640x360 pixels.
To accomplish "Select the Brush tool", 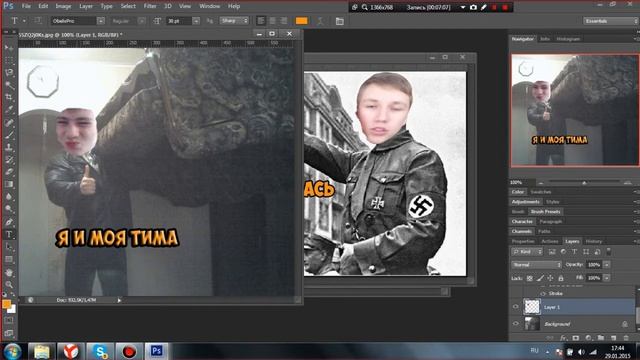I will [x=9, y=135].
